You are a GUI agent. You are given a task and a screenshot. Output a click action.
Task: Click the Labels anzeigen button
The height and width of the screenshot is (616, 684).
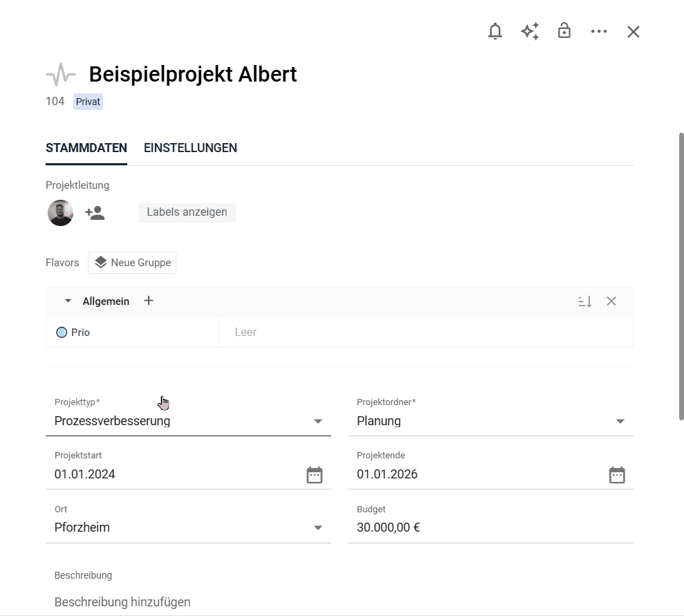coord(187,212)
